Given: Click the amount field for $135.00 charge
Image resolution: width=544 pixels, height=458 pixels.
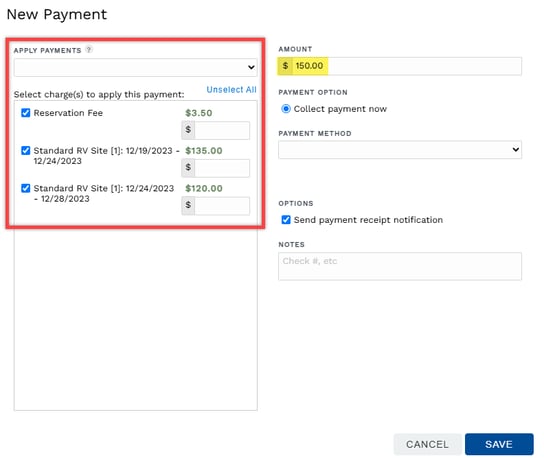Looking at the screenshot, I should point(222,168).
